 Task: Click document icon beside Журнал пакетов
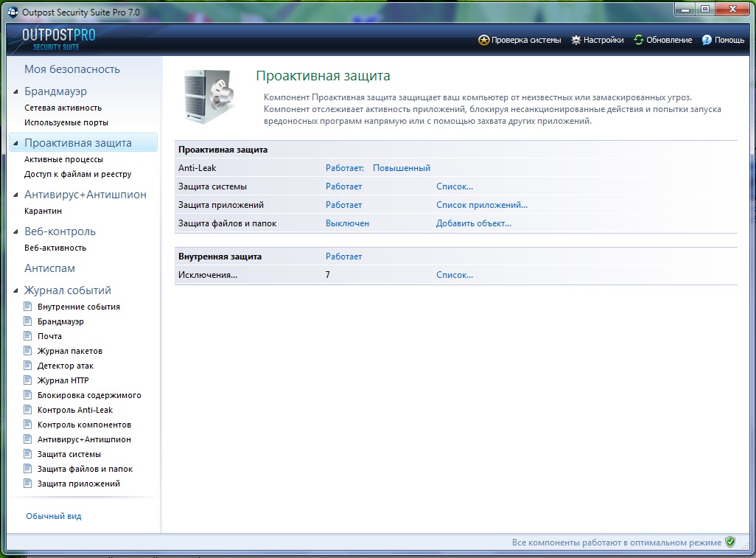point(28,351)
